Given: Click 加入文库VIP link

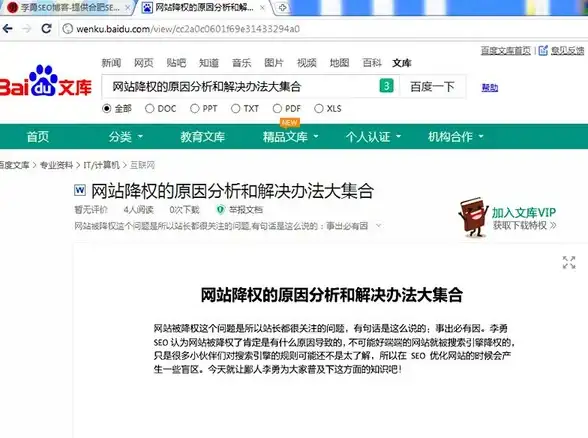Looking at the screenshot, I should 524,213.
